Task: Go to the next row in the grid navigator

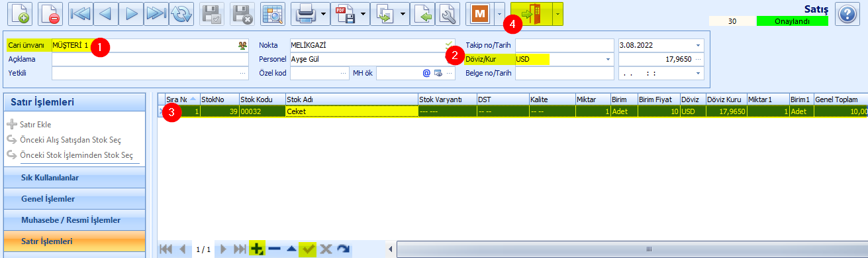Action: tap(224, 249)
